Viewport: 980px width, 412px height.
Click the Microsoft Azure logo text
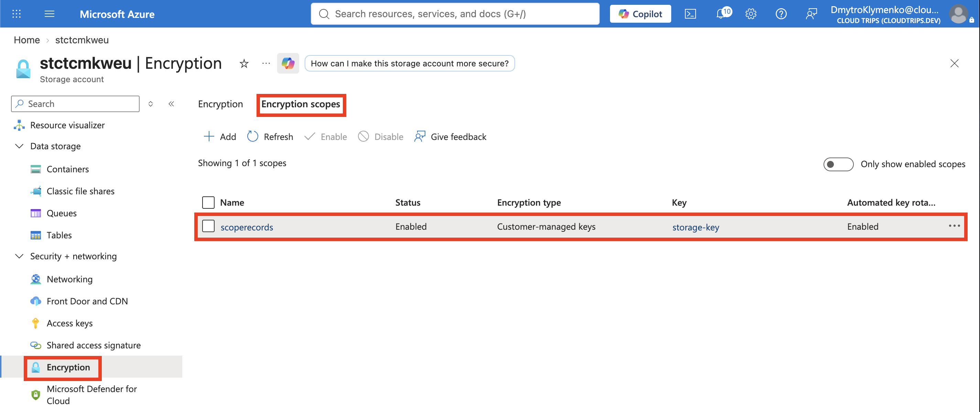(117, 14)
